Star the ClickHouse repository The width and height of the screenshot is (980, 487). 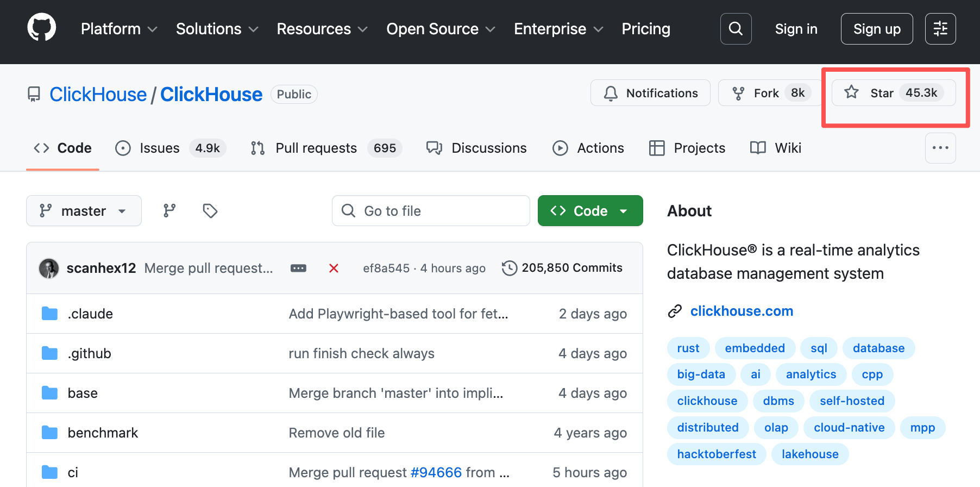[x=893, y=93]
